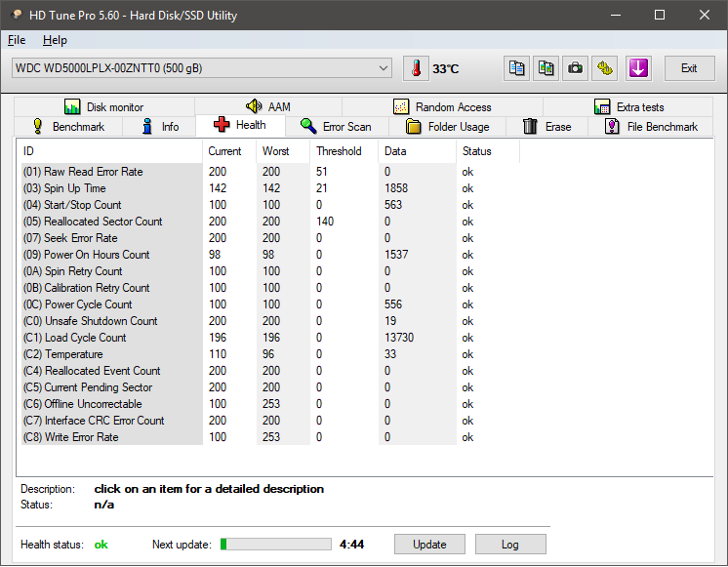728x567 pixels.
Task: Click the thermometer temperature icon
Action: (x=417, y=68)
